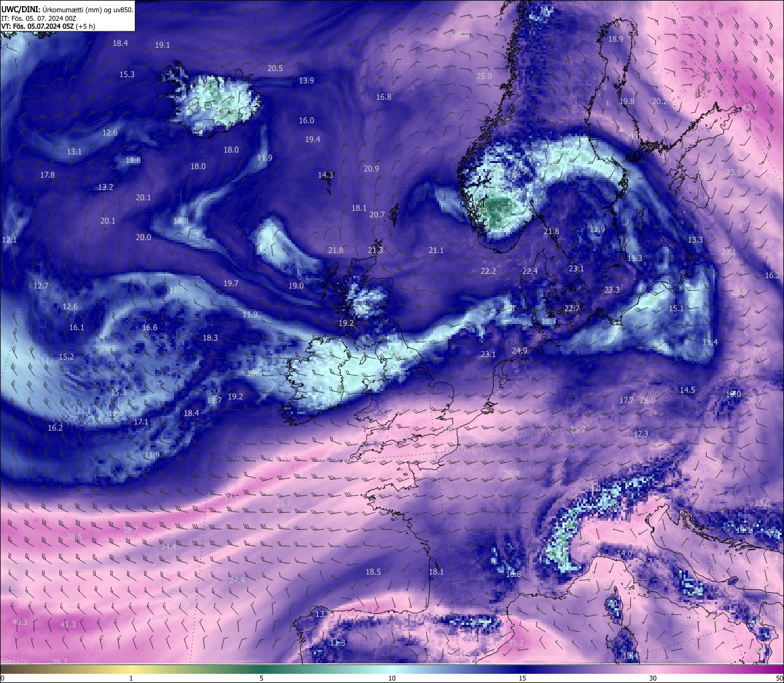Click the map value 16.1
This screenshot has width=784, height=683.
[77, 327]
